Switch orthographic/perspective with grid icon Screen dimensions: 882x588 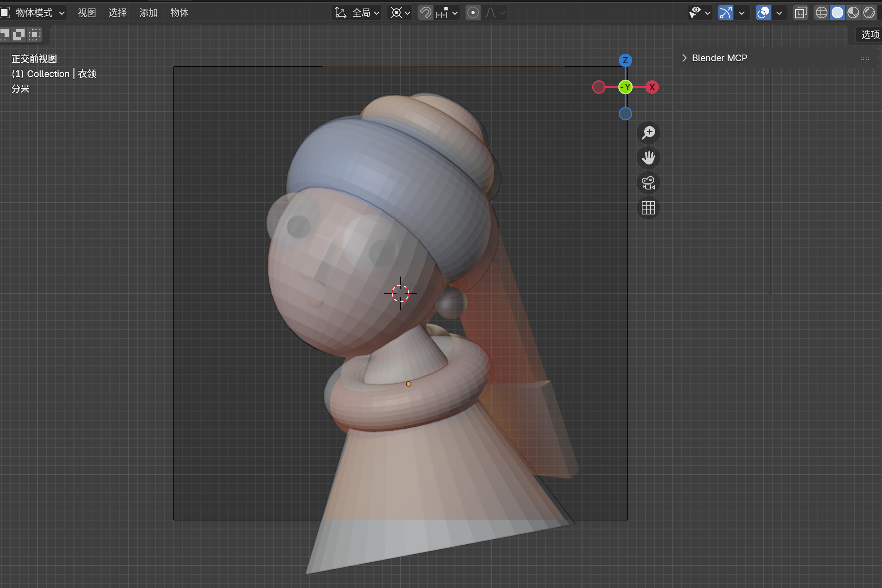pyautogui.click(x=648, y=208)
